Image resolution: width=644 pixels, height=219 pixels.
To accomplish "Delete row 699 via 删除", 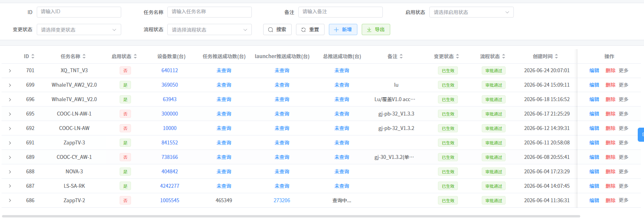I will pyautogui.click(x=610, y=85).
